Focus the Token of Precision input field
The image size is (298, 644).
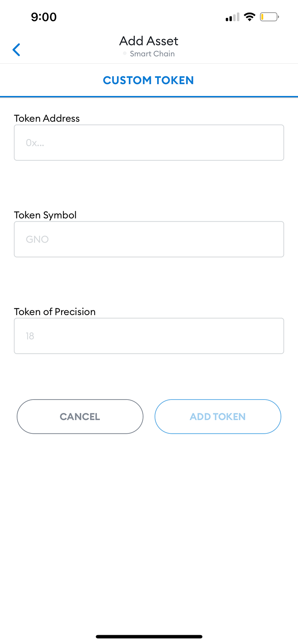(x=149, y=336)
